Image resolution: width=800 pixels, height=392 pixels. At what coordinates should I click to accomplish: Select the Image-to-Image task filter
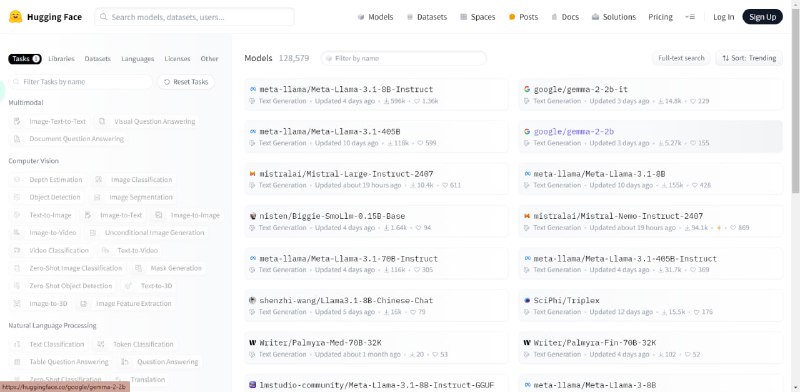coord(187,215)
